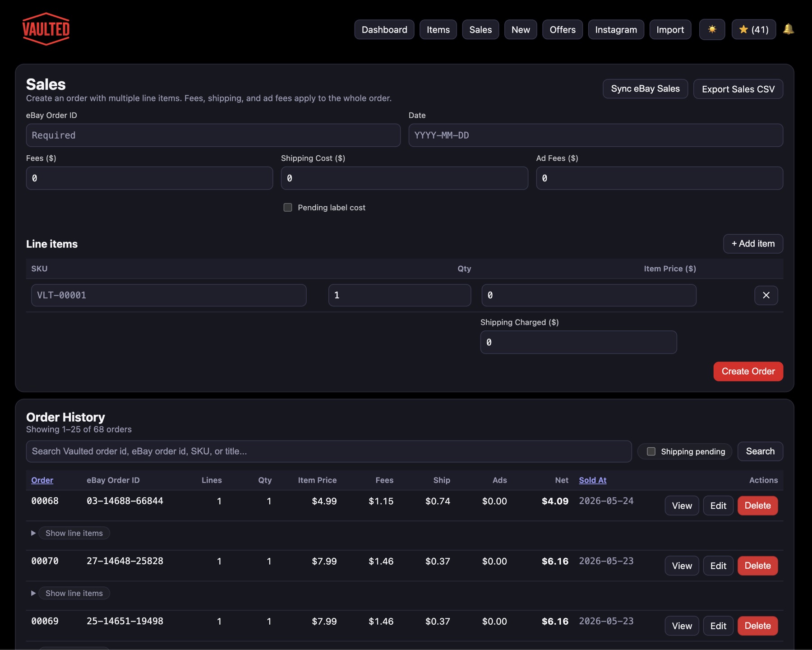Select eBay order ID 03-14688-66844
Viewport: 812px width, 650px height.
(125, 501)
